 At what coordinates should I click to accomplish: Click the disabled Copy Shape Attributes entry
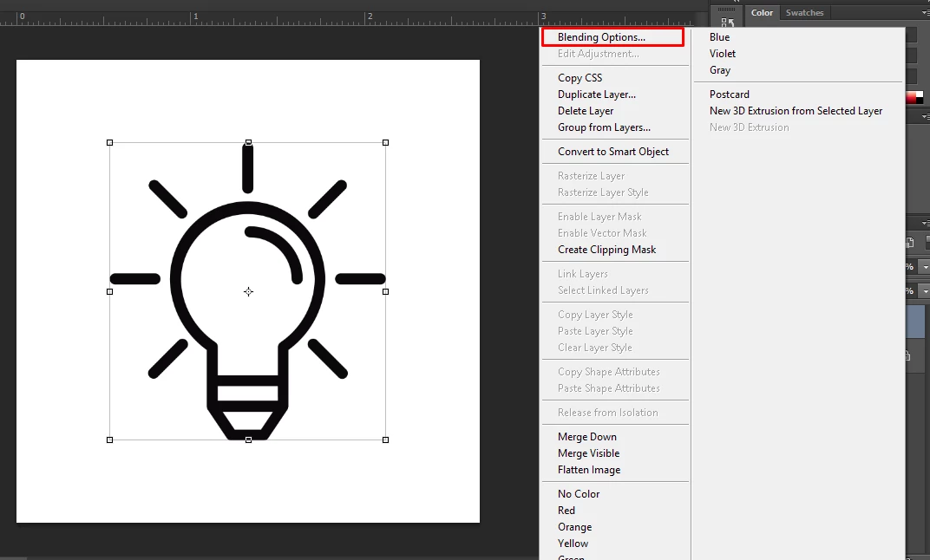pyautogui.click(x=608, y=372)
